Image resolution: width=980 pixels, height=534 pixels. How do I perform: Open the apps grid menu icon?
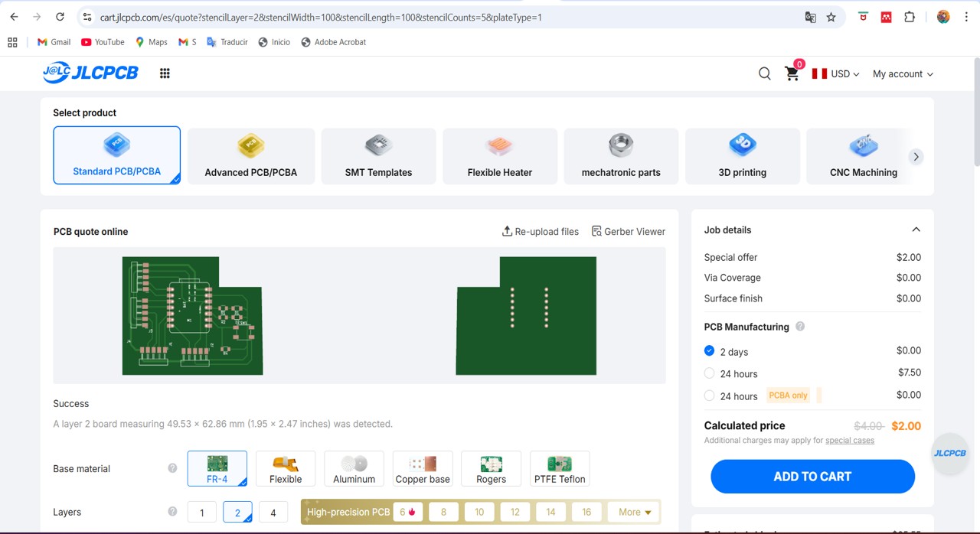point(165,73)
